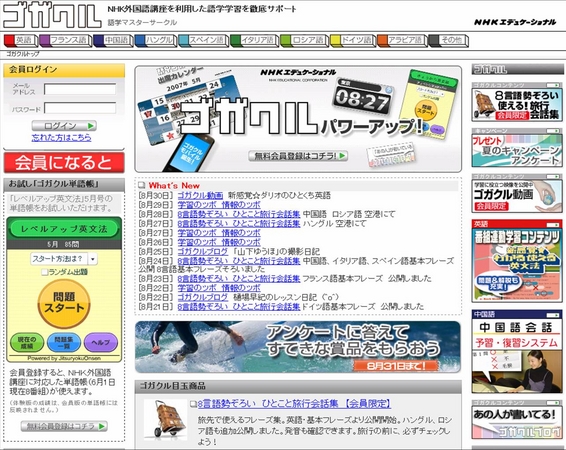Click the purple ヘルプ button
This screenshot has width=566, height=450.
pyautogui.click(x=101, y=342)
